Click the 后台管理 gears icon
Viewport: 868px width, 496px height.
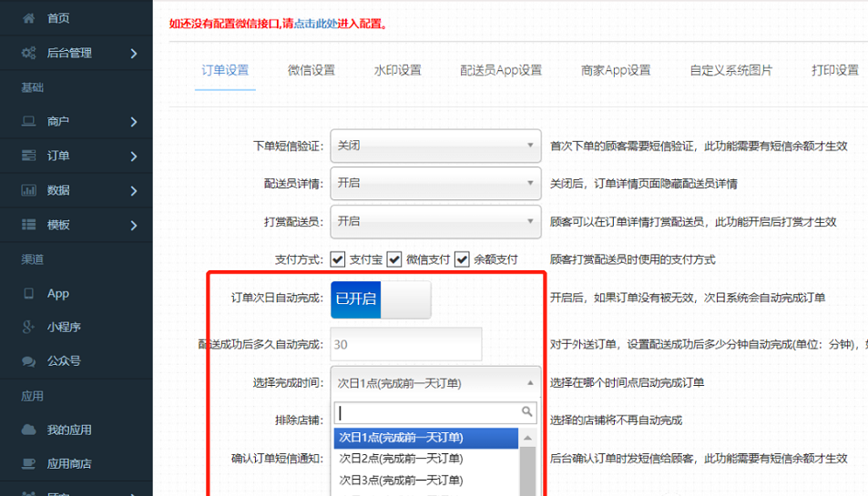point(28,53)
